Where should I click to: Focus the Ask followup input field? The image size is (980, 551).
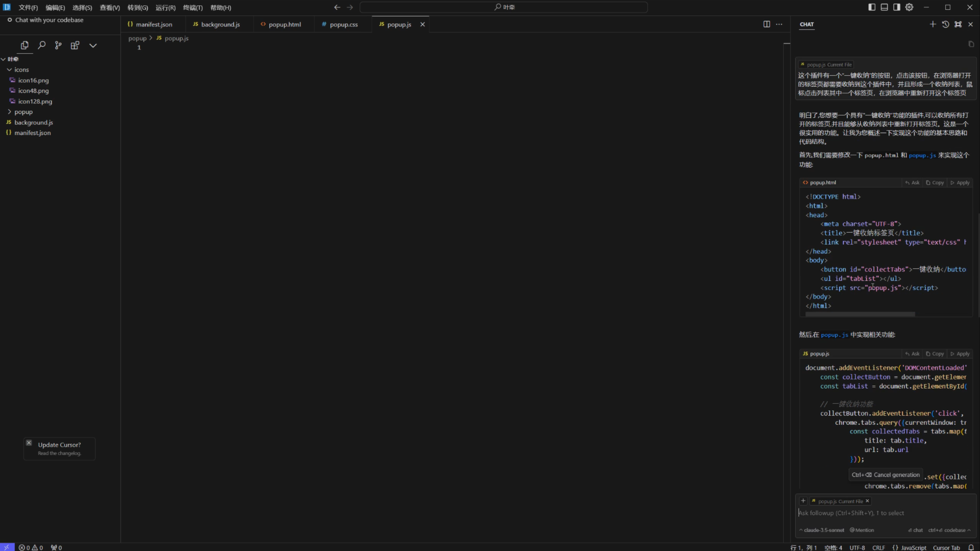pyautogui.click(x=880, y=513)
